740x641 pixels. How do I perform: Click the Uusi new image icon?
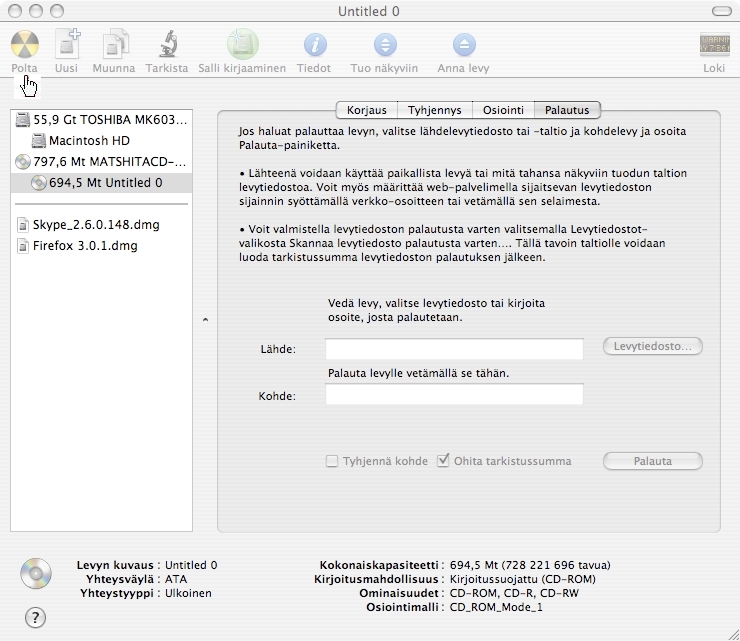coord(66,45)
